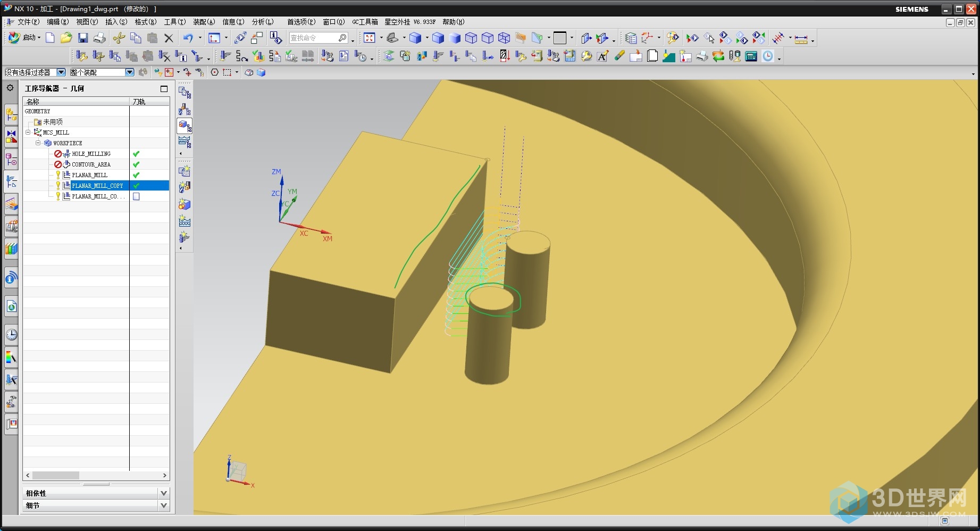Click the clock icon in second toolbar
Viewport: 980px width, 531px height.
click(x=768, y=56)
